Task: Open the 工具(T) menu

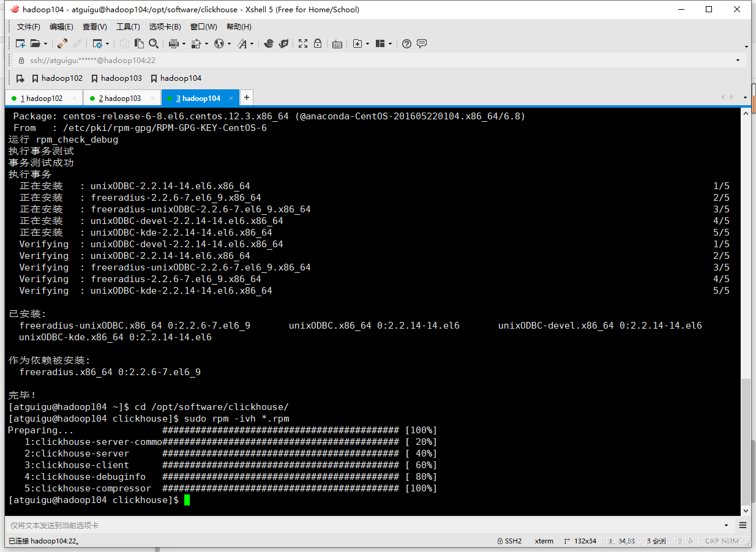Action: (x=128, y=27)
